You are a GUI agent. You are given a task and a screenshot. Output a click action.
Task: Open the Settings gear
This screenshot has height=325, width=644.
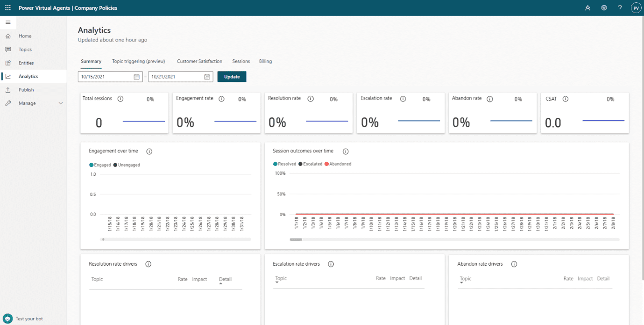604,8
